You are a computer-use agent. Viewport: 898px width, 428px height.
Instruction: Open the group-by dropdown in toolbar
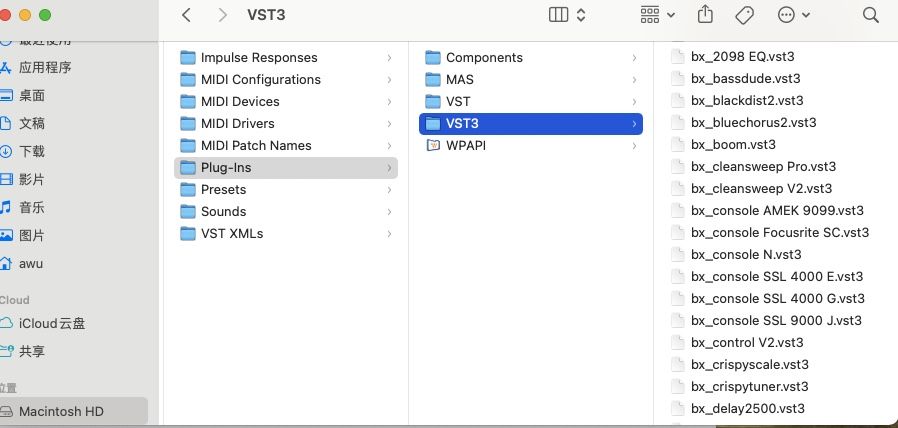(657, 15)
